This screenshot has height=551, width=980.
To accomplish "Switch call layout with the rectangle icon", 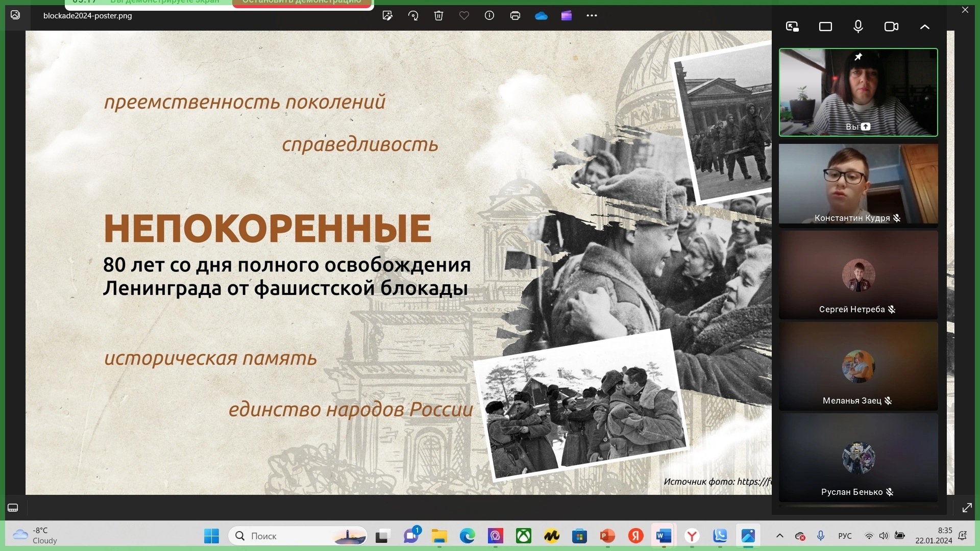I will pos(825,27).
